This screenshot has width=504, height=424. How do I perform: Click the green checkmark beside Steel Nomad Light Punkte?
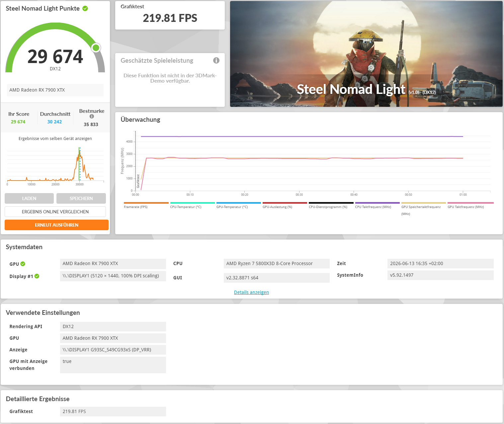point(85,8)
